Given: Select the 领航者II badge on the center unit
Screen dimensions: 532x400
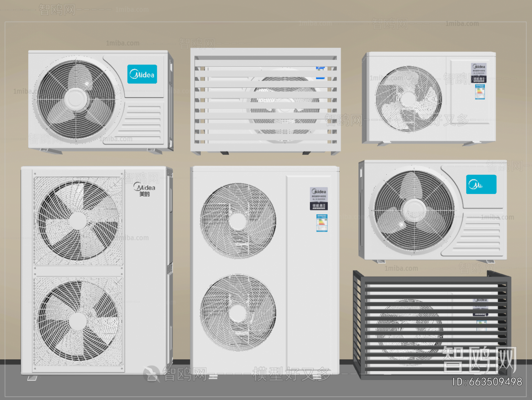Looking at the screenshot, I should 318,205.
